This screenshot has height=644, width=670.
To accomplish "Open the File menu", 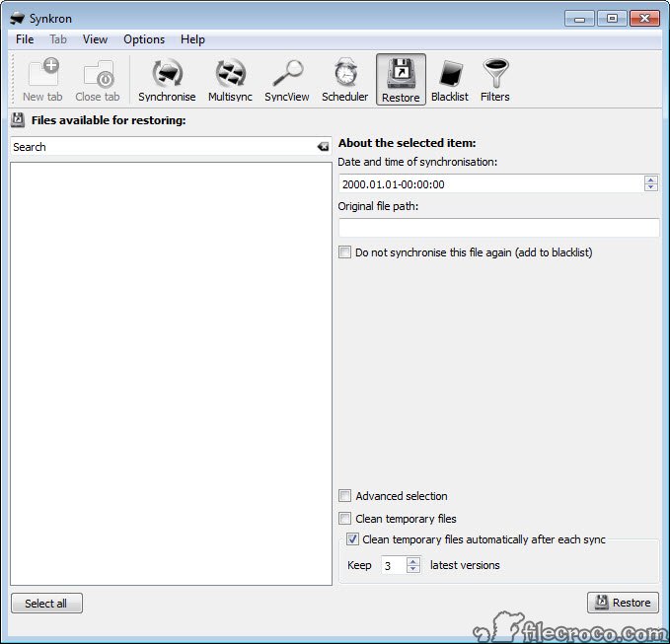I will coord(25,39).
